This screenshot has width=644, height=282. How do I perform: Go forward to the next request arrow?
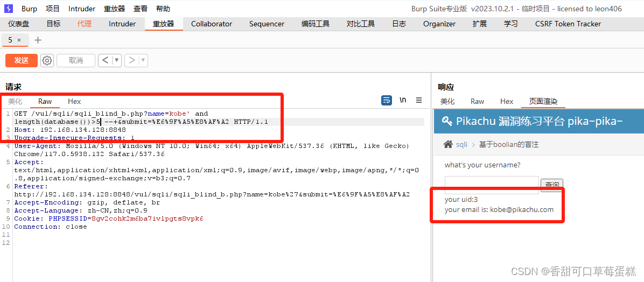coord(132,60)
